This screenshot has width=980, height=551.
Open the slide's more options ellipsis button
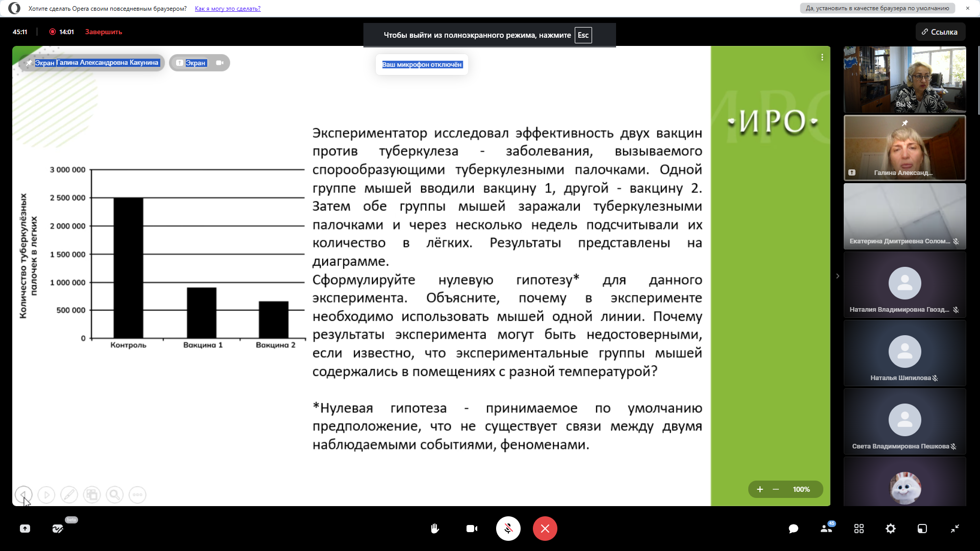coord(137,494)
